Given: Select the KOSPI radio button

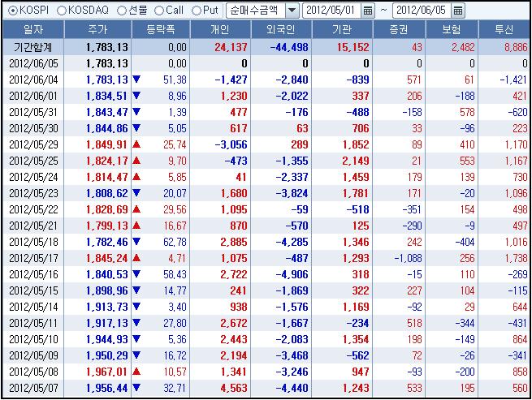Looking at the screenshot, I should tap(12, 11).
